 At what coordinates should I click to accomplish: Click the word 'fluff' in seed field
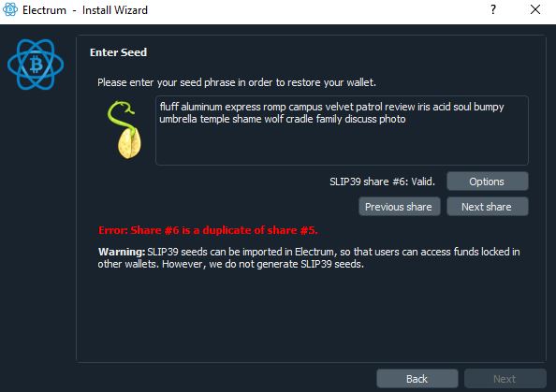click(169, 107)
